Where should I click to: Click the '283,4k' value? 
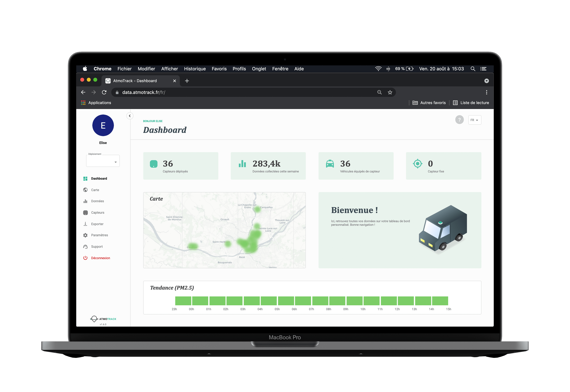pos(266,164)
